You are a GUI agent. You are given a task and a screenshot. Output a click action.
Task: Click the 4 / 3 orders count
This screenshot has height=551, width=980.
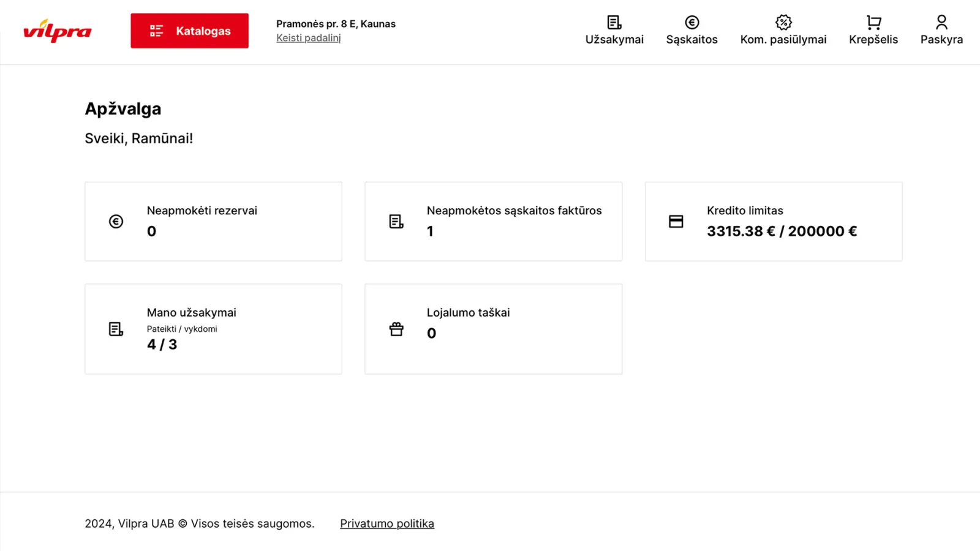coord(162,345)
